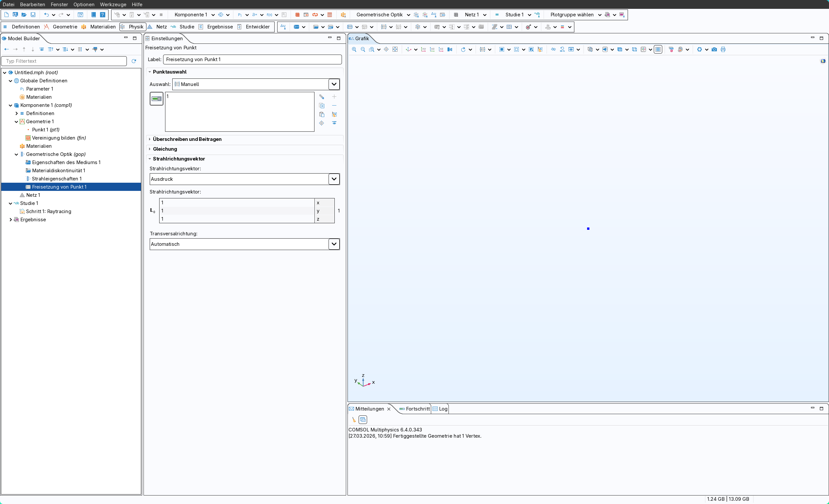Select Strahleigenschaften 1 in the model tree
Image resolution: width=829 pixels, height=504 pixels.
[57, 179]
